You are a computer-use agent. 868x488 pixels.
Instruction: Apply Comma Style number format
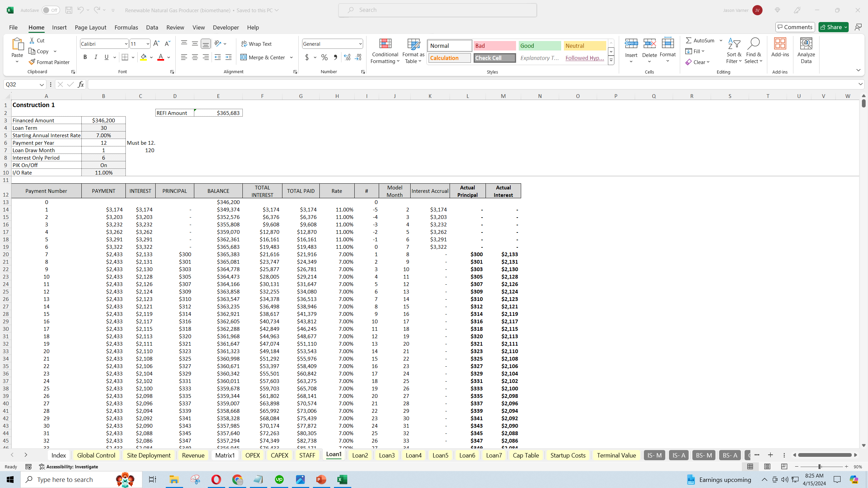click(335, 57)
